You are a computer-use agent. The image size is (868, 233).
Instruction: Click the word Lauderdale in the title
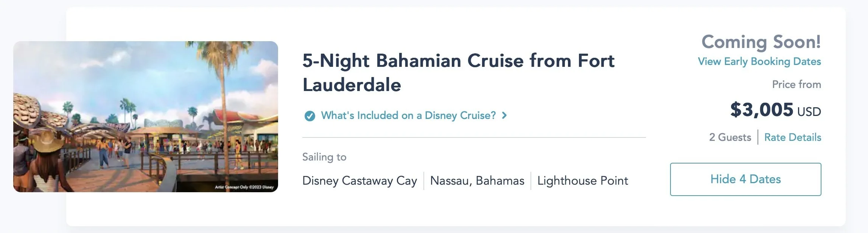(352, 85)
